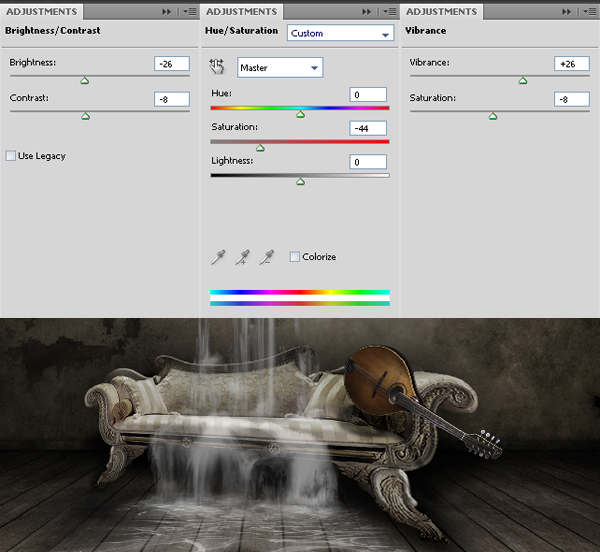Screen dimensions: 600x552
Task: Open the Custom preset dropdown
Action: (x=340, y=33)
